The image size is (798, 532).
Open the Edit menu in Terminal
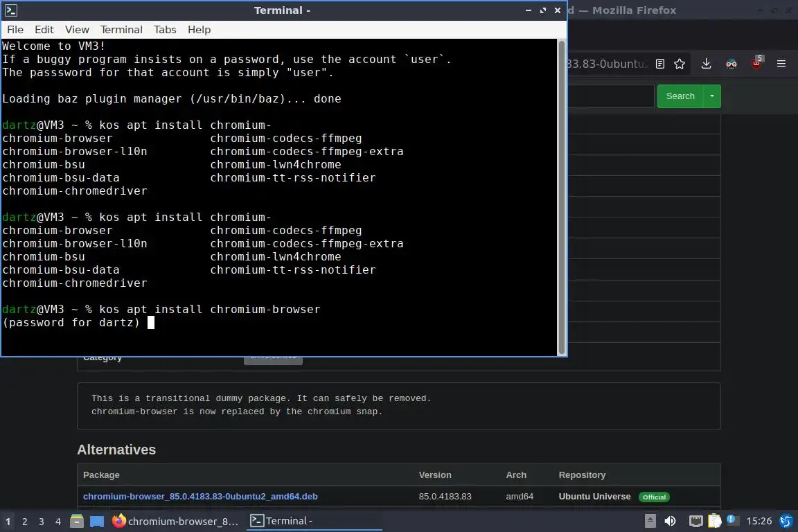(44, 30)
